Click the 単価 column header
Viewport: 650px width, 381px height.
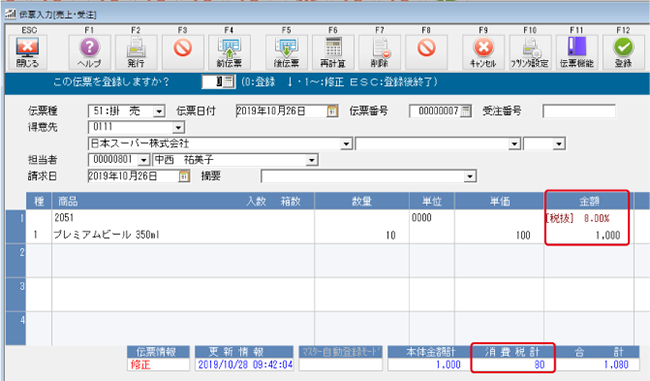[x=500, y=201]
